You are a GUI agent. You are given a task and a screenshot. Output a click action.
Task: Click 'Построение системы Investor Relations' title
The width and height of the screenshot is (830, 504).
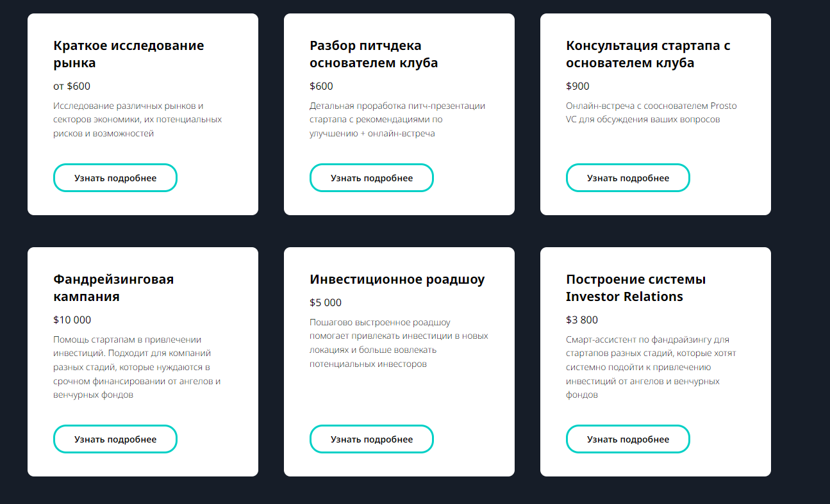coord(636,288)
